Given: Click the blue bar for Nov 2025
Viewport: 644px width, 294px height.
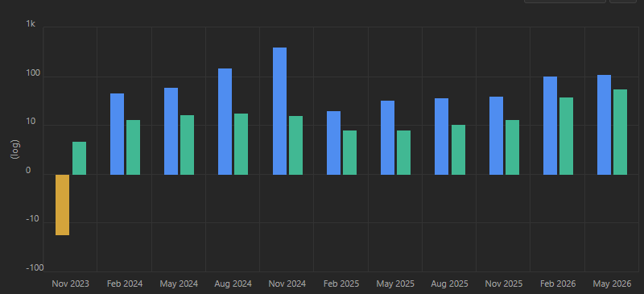Looking at the screenshot, I should pos(496,135).
